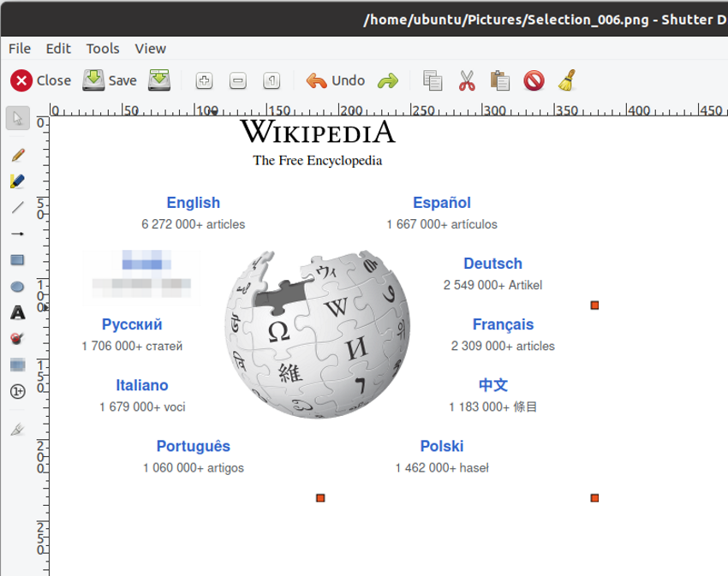Reset zoom to normal size icon
This screenshot has height=576, width=728.
[272, 80]
